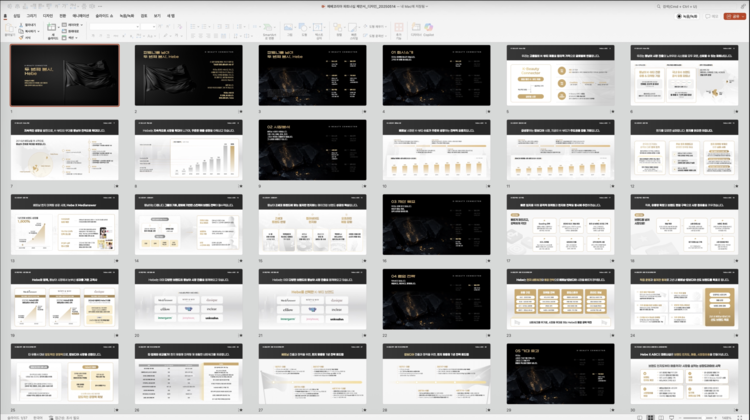
Task: Click the Shapes icon
Action: pos(303,27)
